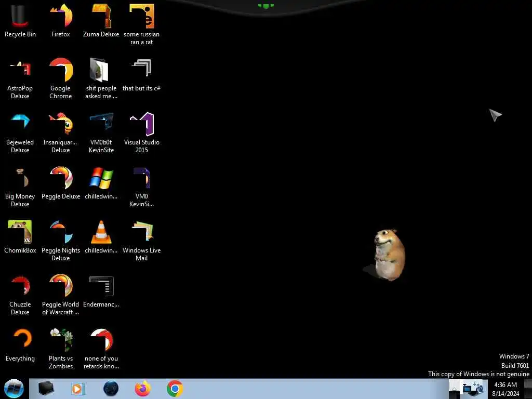Select the Recycle Bin desktop icon
The height and width of the screenshot is (399, 532).
20,21
